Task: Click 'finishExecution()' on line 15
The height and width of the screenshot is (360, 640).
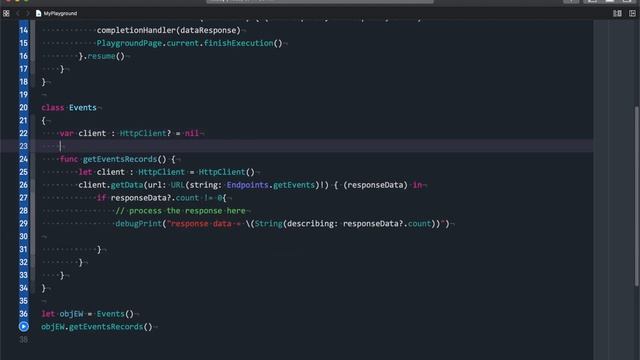Action: coord(243,43)
